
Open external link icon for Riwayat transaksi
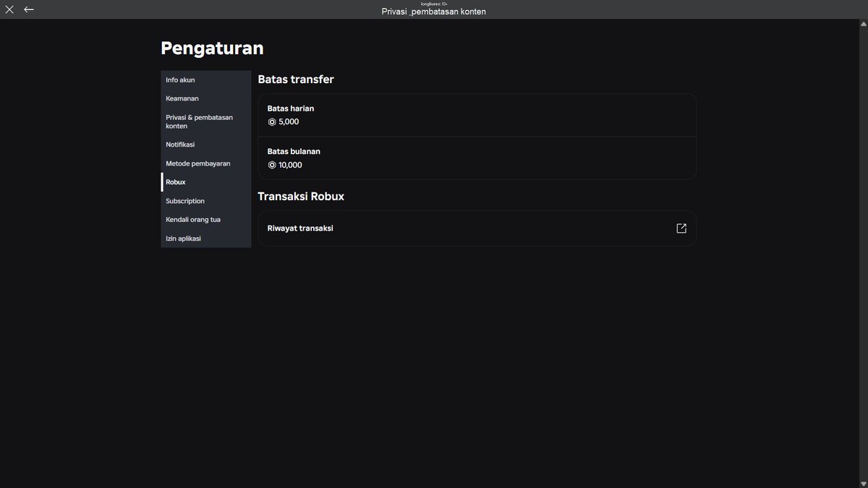click(681, 228)
